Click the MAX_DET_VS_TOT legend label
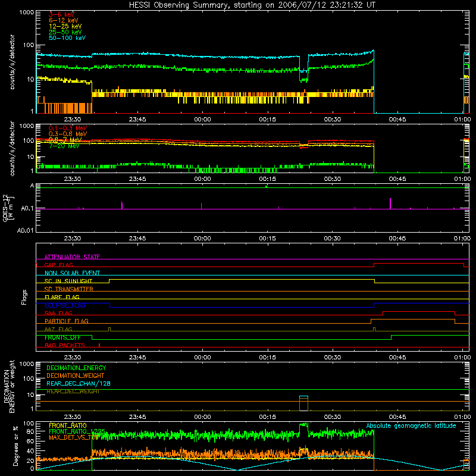476x476 pixels. pos(73,437)
